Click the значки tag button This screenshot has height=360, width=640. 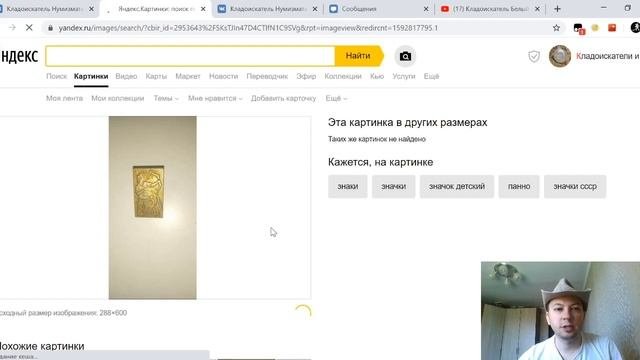tap(393, 187)
